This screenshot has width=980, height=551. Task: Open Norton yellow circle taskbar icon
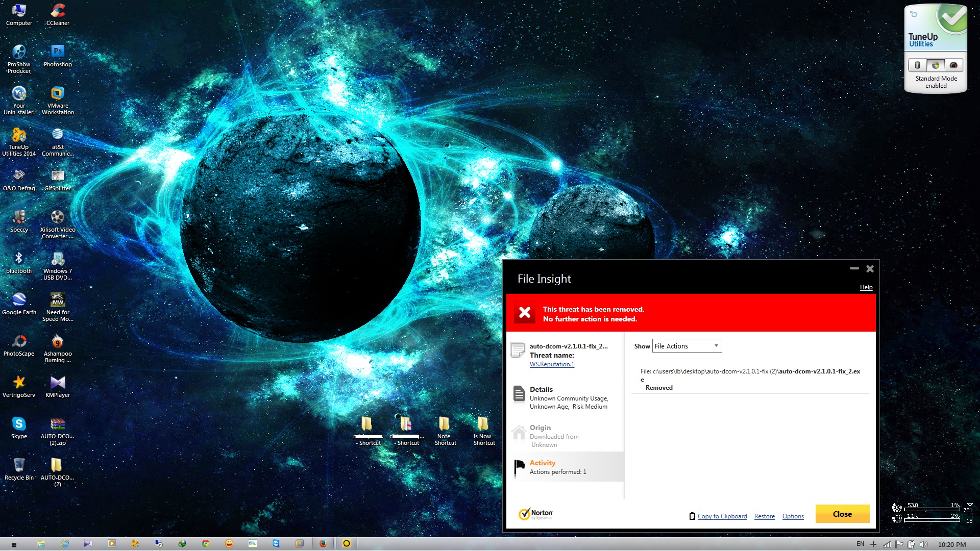coord(347,544)
